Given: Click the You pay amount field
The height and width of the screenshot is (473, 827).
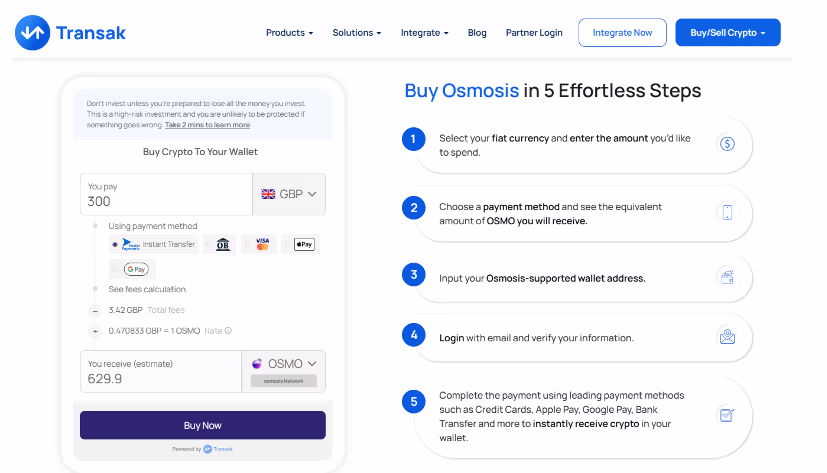Looking at the screenshot, I should pos(165,201).
